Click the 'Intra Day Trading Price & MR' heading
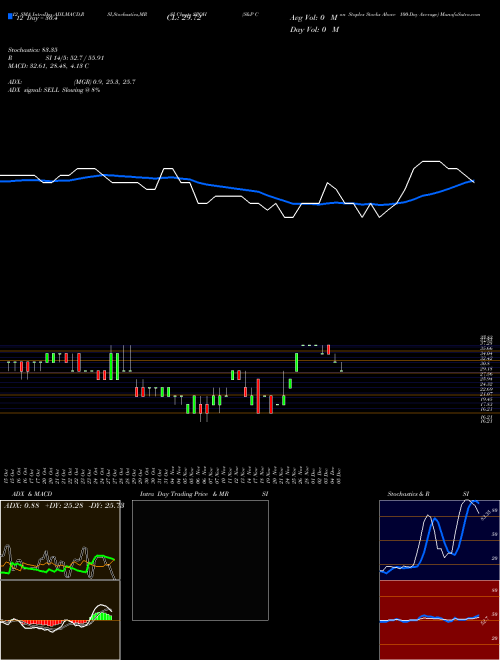The image size is (500, 660). click(x=184, y=494)
